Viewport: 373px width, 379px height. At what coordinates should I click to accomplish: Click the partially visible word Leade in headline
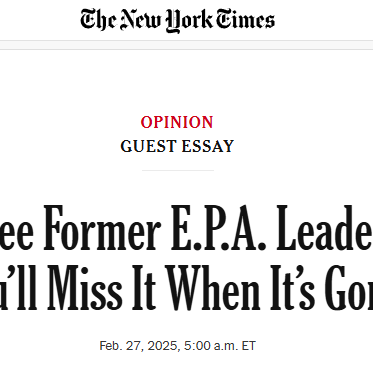coord(325,228)
